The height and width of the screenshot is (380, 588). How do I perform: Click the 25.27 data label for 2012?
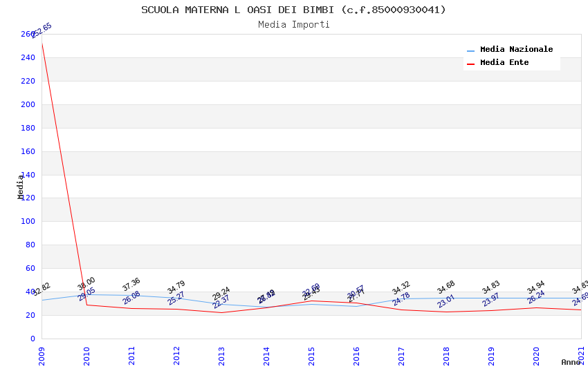point(176,298)
